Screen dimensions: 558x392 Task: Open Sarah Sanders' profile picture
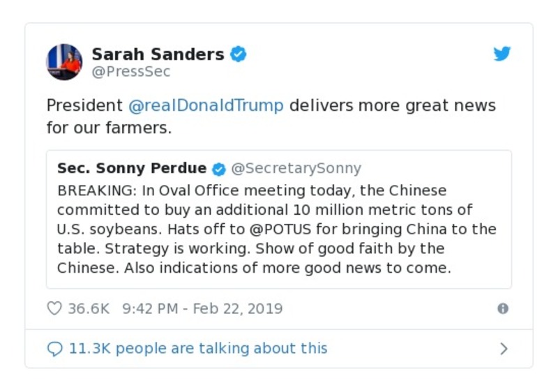click(64, 62)
